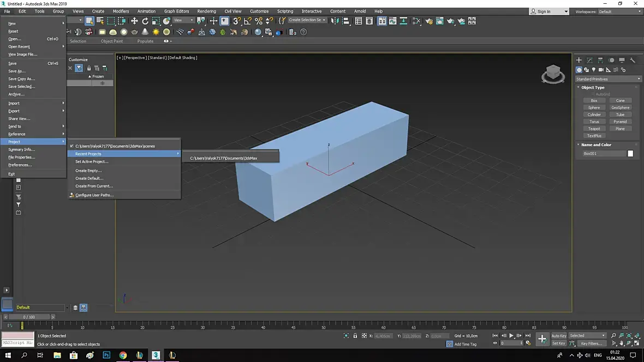Select the Move tool in main toolbar
644x362 pixels.
(x=134, y=21)
